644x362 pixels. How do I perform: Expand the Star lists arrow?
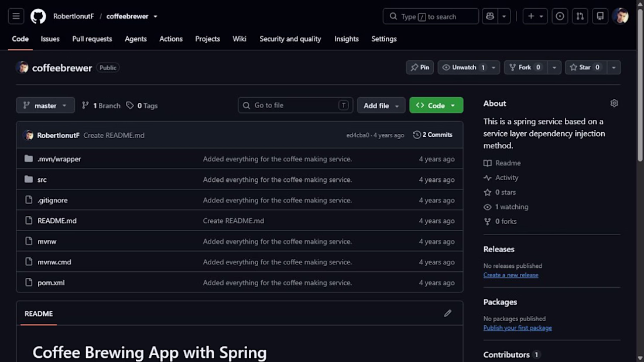[614, 67]
